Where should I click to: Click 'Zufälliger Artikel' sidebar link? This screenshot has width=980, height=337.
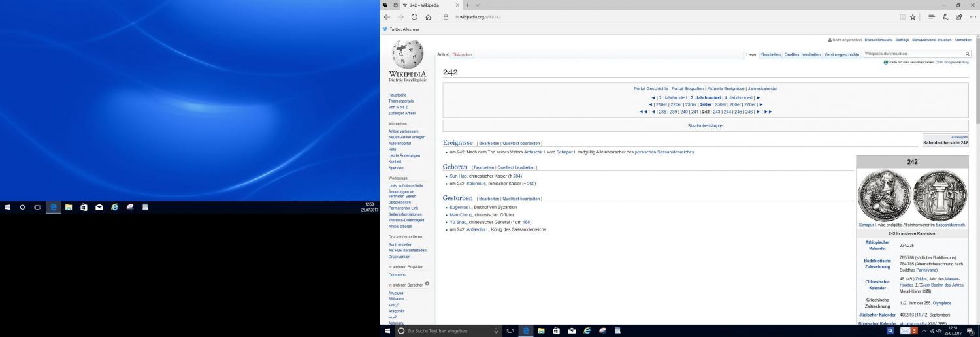coord(402,113)
